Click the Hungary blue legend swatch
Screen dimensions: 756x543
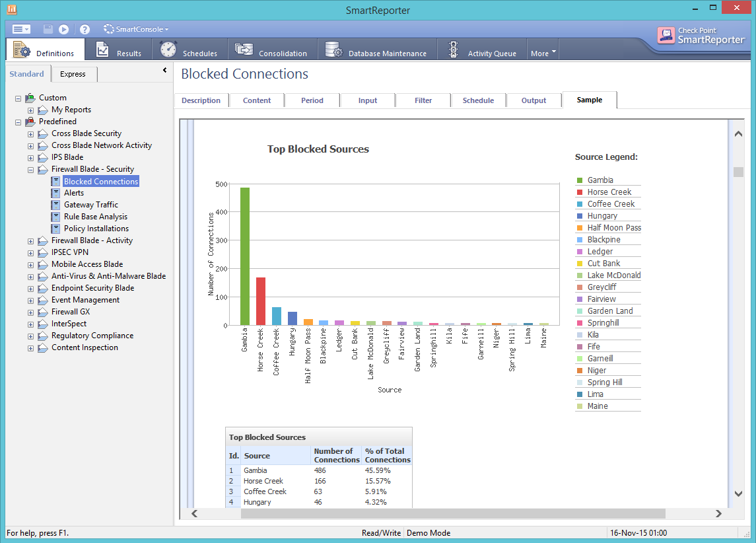pyautogui.click(x=580, y=216)
